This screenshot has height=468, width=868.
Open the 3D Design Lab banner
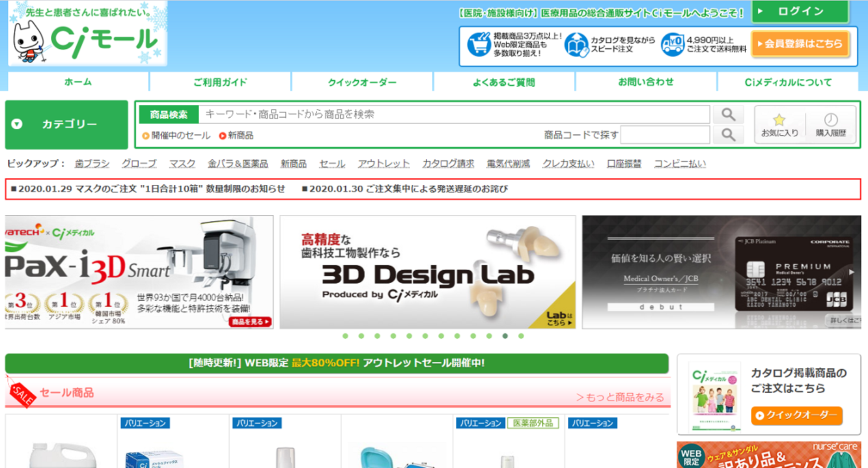428,272
